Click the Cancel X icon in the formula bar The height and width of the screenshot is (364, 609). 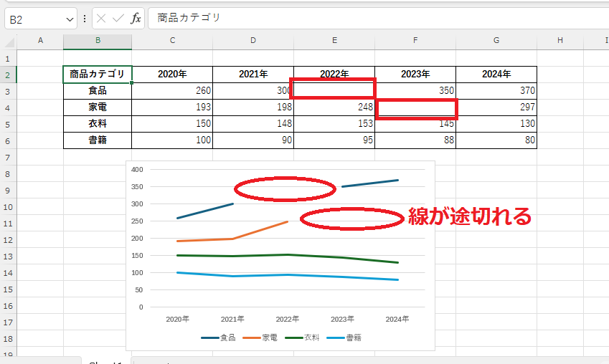[x=103, y=19]
